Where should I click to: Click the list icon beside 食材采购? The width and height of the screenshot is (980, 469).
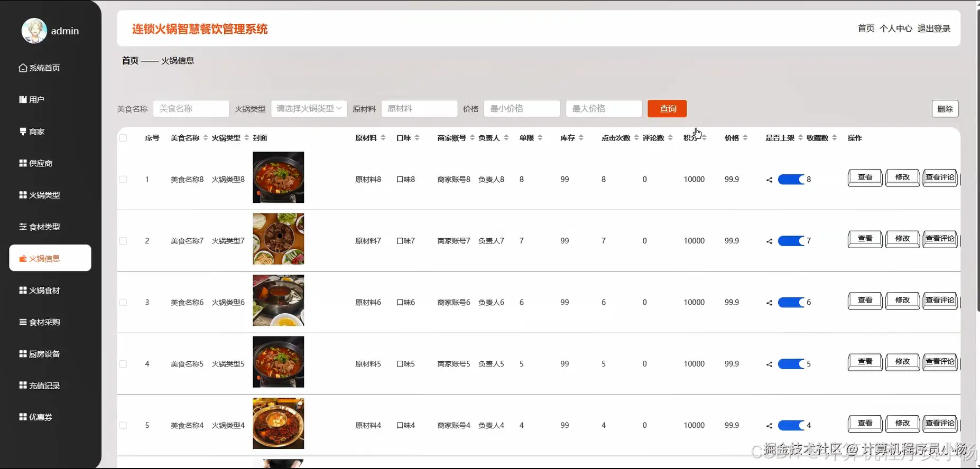(23, 322)
